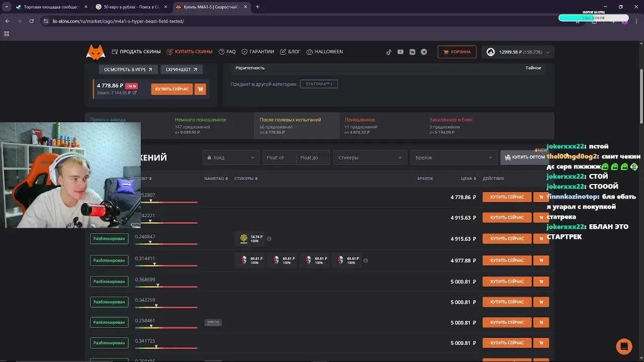Open the browser apps grid shortcut
This screenshot has height=362, width=644.
click(7, 34)
